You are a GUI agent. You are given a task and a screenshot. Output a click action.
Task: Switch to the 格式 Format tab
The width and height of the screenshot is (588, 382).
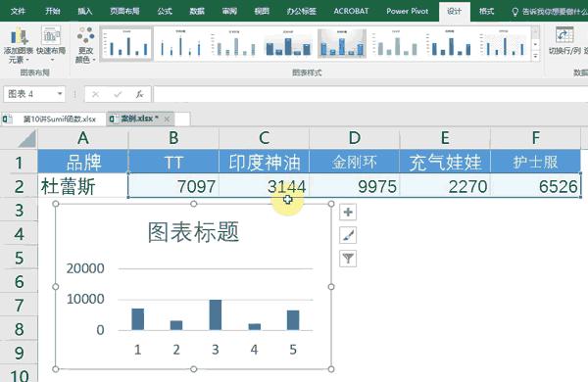coord(486,11)
